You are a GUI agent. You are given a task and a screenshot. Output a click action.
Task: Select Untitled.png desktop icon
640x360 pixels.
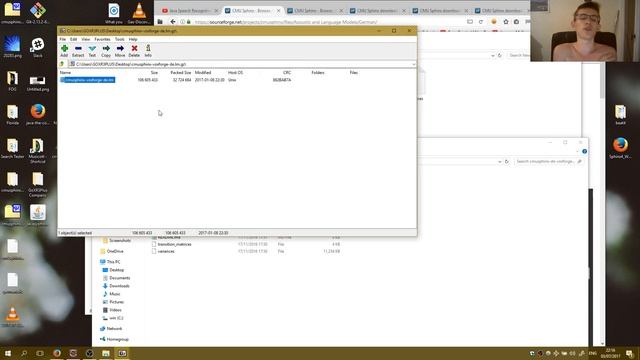click(38, 82)
